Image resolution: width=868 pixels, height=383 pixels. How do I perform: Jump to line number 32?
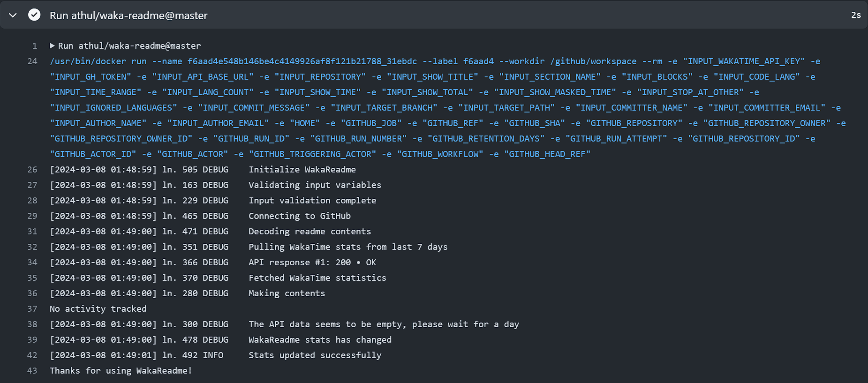[32, 247]
